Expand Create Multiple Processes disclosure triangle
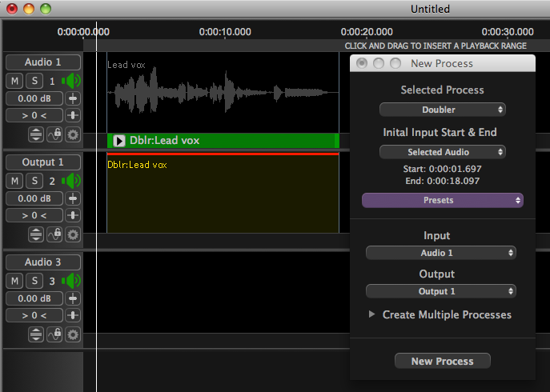The width and height of the screenshot is (550, 392). pos(371,314)
